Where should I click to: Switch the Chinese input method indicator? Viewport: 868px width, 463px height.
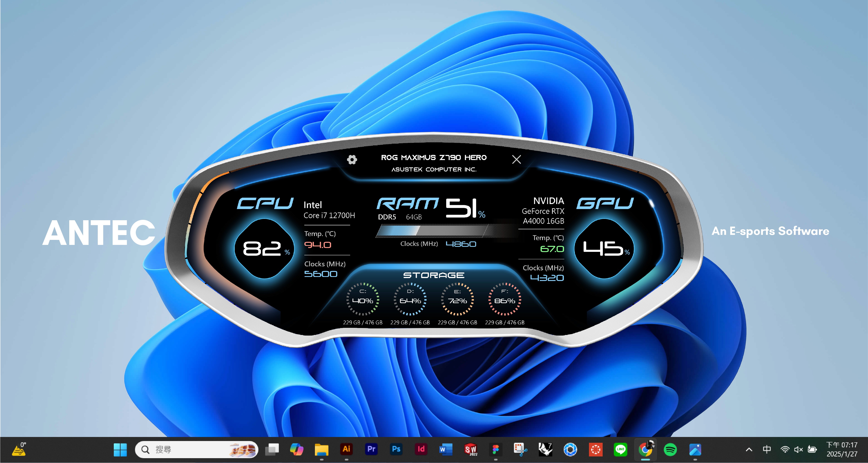point(767,450)
